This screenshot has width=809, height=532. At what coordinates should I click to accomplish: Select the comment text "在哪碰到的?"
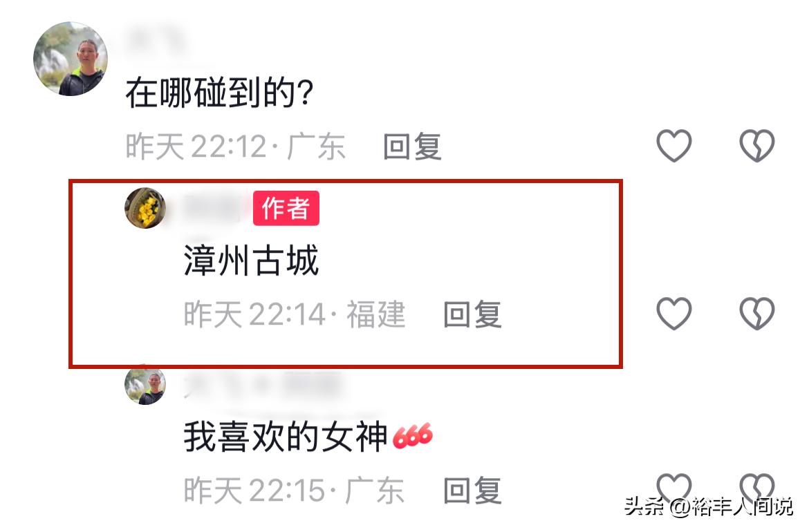coord(219,93)
